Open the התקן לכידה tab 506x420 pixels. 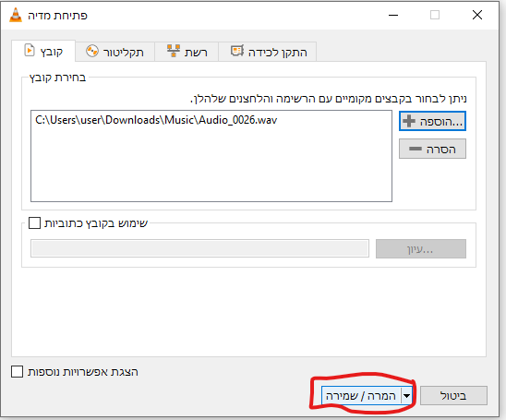click(x=268, y=52)
